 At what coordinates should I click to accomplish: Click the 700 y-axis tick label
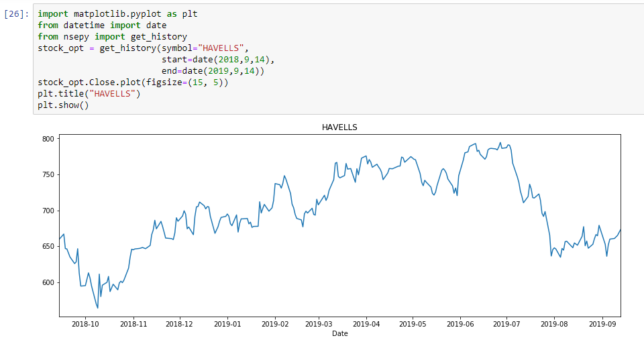point(48,211)
